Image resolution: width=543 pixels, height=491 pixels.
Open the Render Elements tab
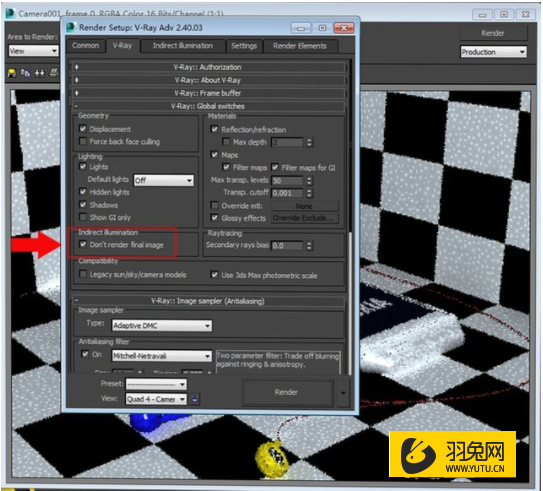coord(300,46)
